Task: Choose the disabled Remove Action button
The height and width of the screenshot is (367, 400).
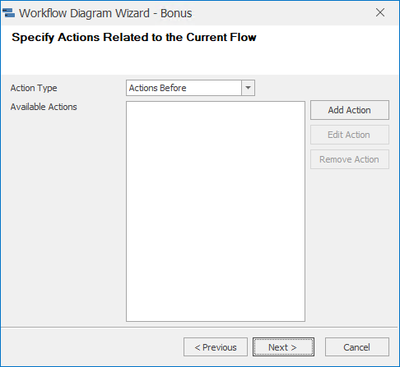Action: (x=349, y=159)
